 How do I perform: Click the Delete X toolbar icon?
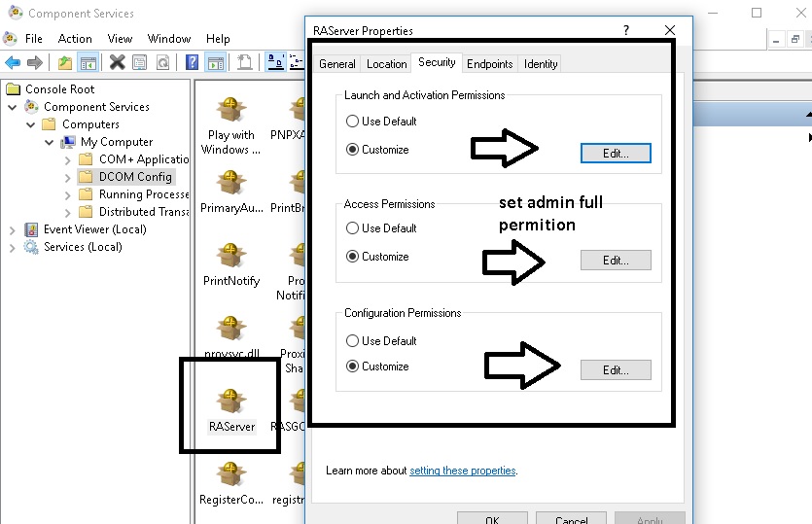(118, 62)
